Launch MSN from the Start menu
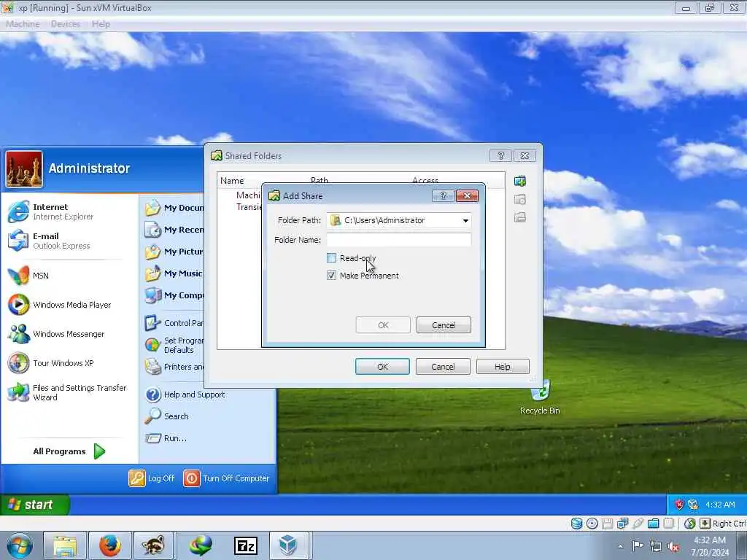 coord(28,275)
